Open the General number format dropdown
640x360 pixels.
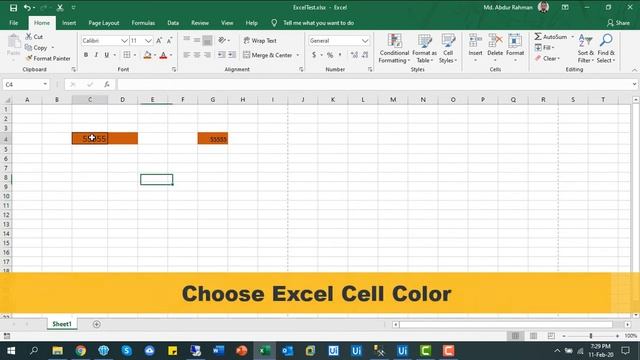[365, 41]
